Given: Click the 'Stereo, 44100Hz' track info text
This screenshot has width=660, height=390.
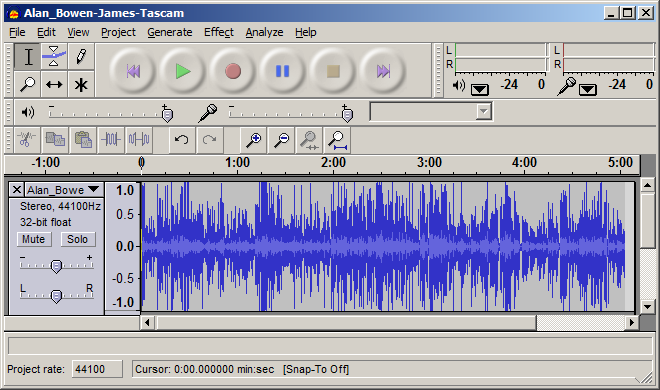Looking at the screenshot, I should pos(60,207).
